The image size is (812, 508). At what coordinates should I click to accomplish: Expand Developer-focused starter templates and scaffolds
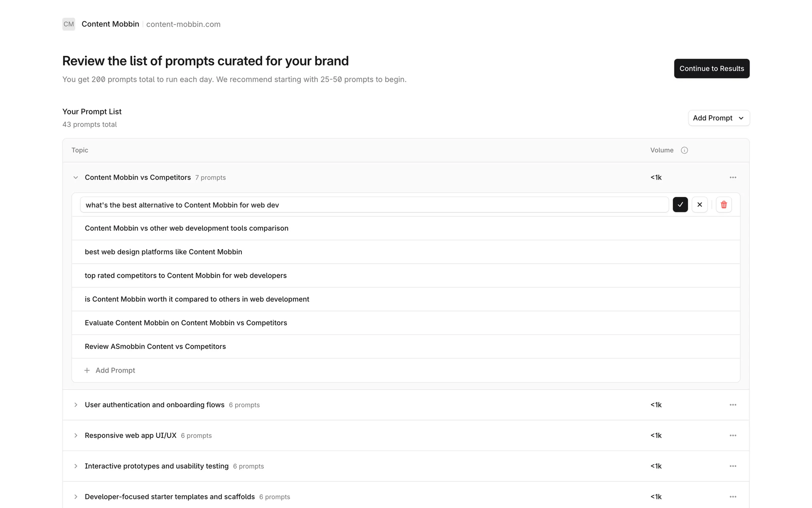pos(76,497)
